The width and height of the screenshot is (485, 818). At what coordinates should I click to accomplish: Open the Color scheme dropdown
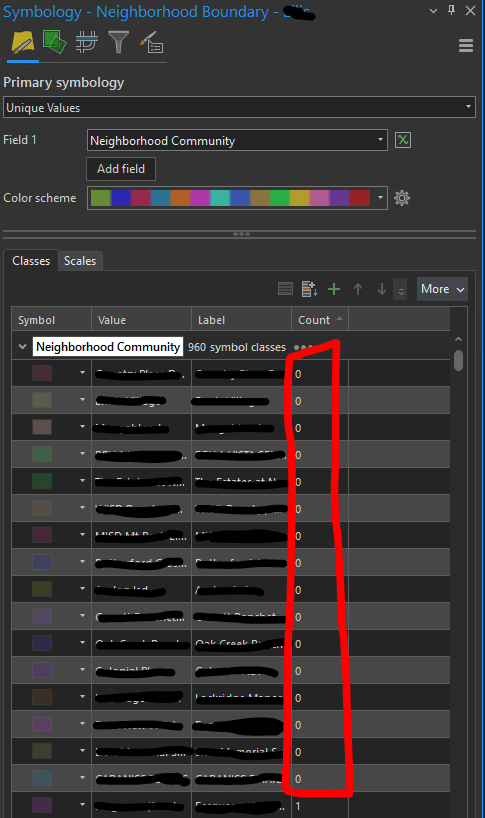coord(237,198)
